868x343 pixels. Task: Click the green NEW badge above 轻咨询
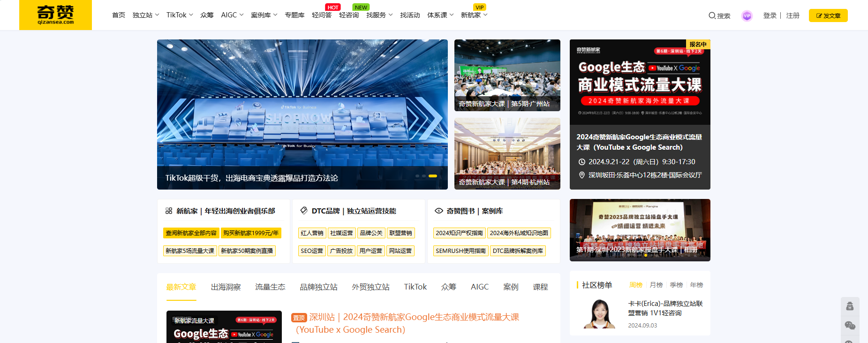(x=361, y=8)
